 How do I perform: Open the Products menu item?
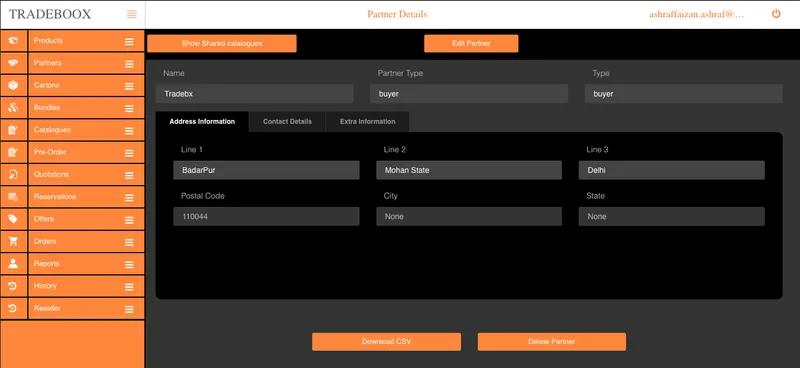coord(86,41)
